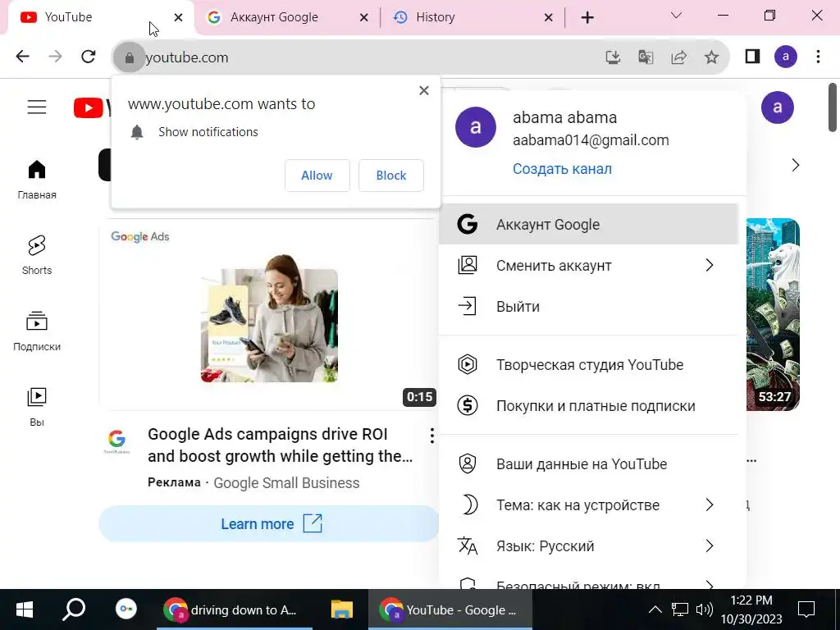Open a new browser tab
Image resolution: width=840 pixels, height=630 pixels.
click(587, 18)
